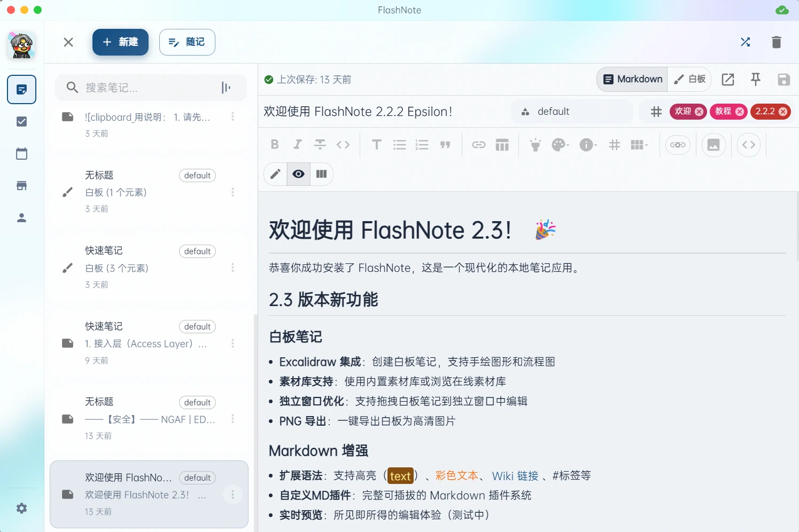
Task: Open the calendar view in sidebar
Action: pyautogui.click(x=21, y=154)
